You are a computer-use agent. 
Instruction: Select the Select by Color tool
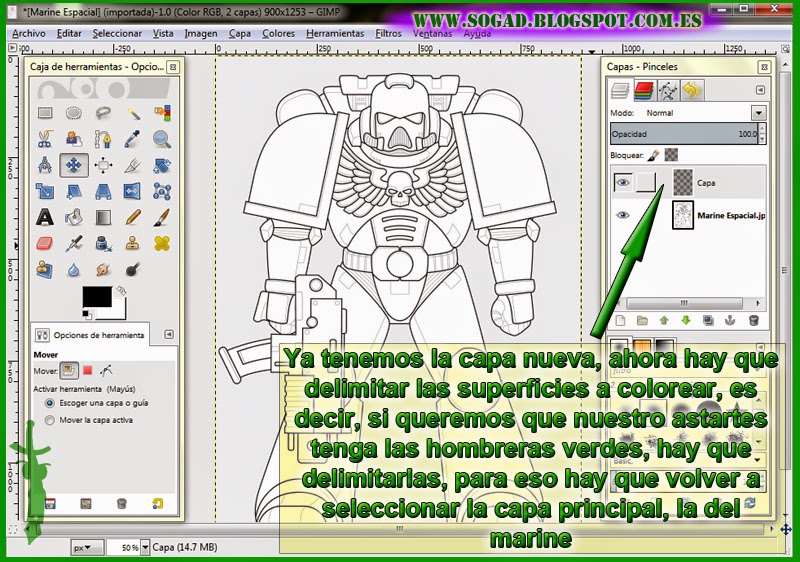point(162,113)
